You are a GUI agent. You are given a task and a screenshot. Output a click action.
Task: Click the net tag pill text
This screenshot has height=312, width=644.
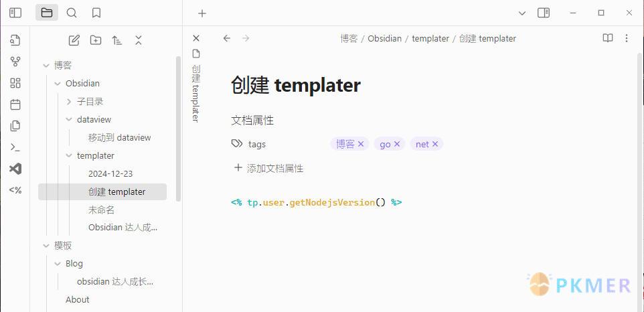click(x=422, y=145)
